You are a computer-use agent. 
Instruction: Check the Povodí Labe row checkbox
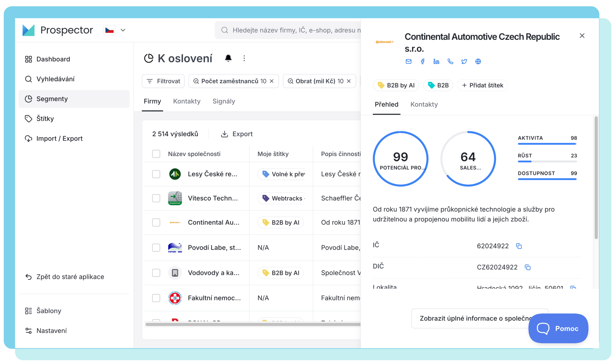click(156, 247)
